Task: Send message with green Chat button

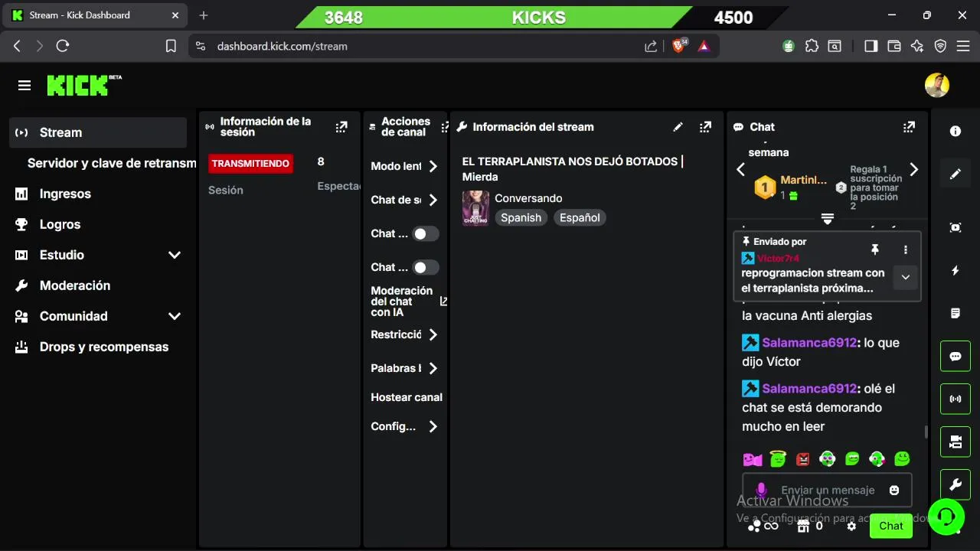Action: click(x=891, y=526)
